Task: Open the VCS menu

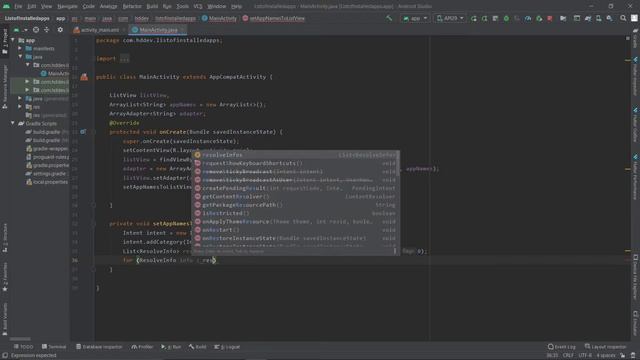Action: [198, 6]
